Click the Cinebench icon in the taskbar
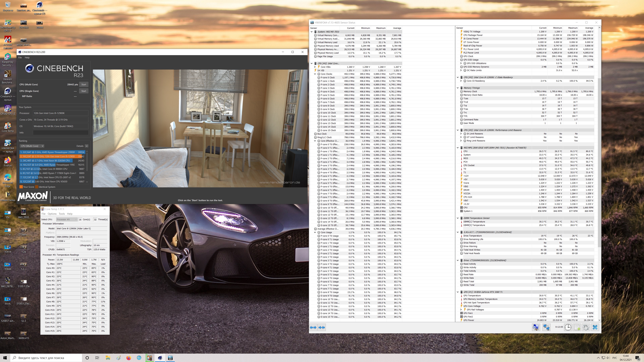 [160, 358]
